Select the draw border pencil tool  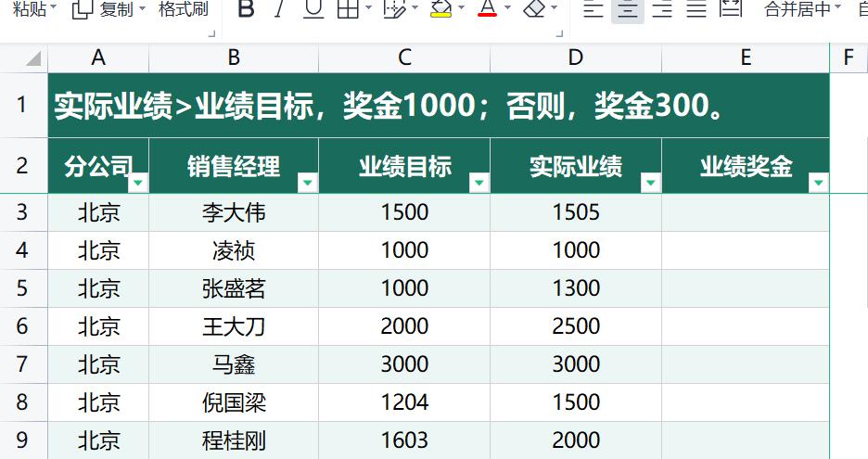pos(394,8)
